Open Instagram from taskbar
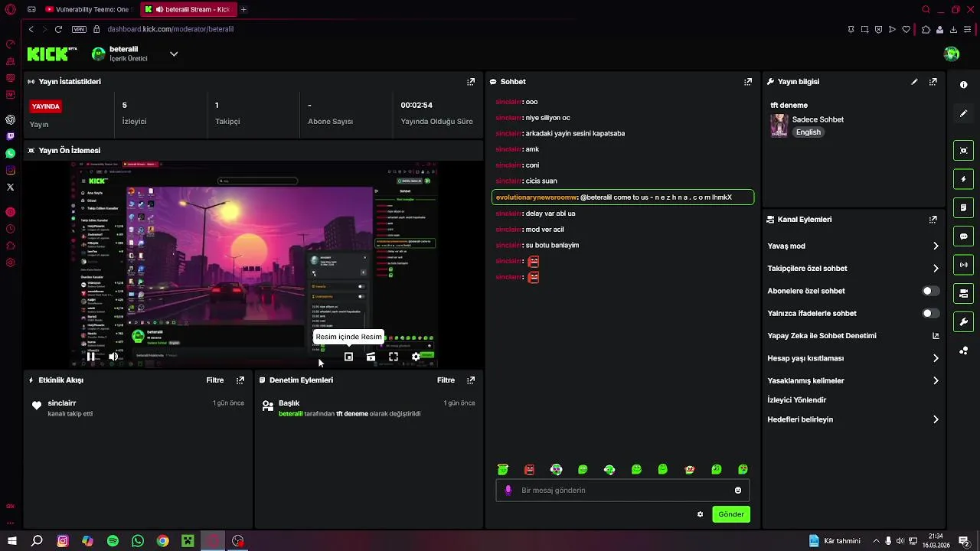Screen dimensions: 980x551 pyautogui.click(x=63, y=541)
